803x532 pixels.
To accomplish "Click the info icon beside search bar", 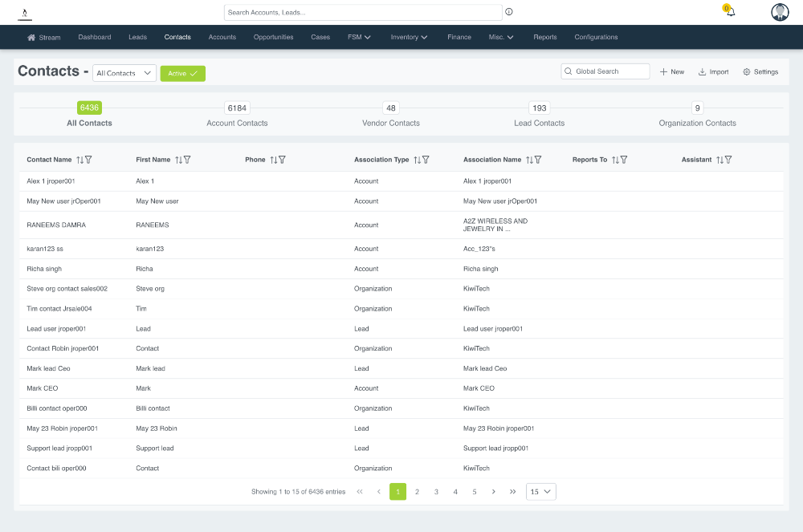I will pyautogui.click(x=509, y=12).
